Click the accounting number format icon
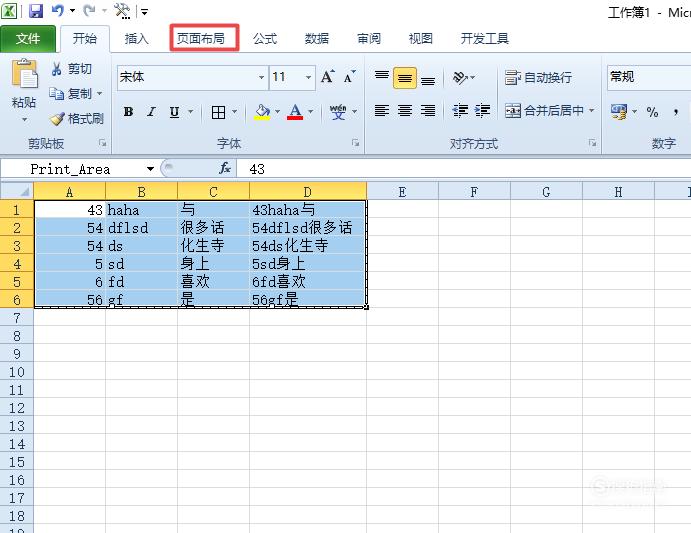Viewport: 691px width, 533px height. [619, 111]
